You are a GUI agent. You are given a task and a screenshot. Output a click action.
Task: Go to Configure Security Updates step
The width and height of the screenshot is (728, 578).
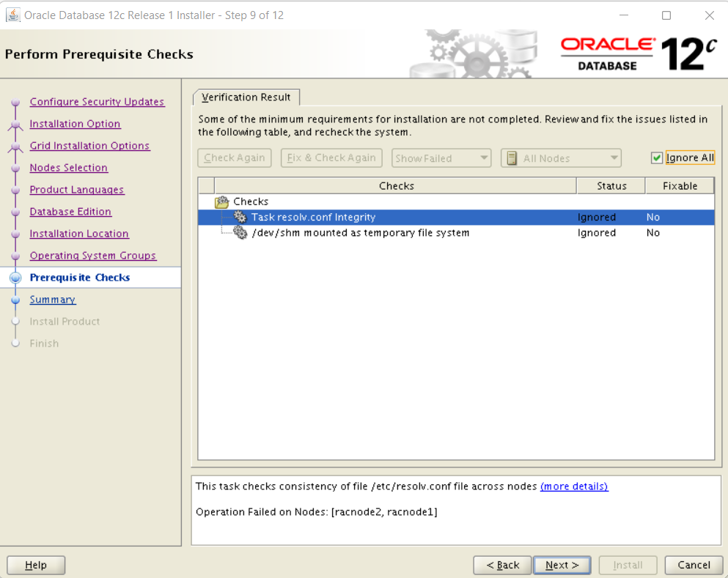click(97, 102)
